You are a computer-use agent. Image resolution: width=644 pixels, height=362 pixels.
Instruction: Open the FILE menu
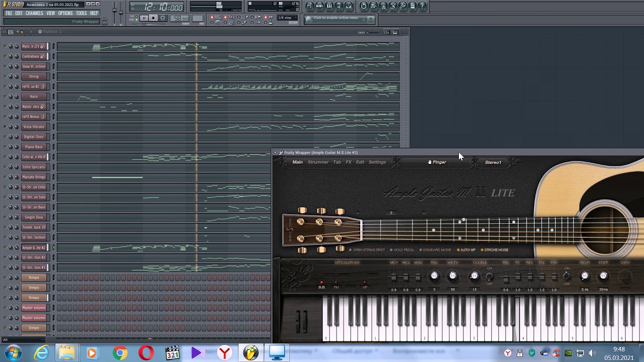9,13
